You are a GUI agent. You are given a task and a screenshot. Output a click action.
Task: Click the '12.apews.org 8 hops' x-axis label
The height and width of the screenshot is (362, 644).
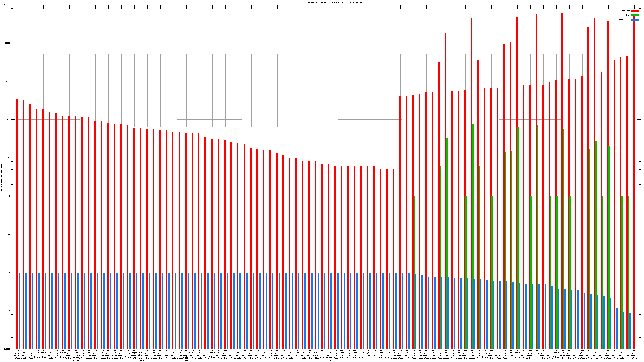tap(167, 354)
